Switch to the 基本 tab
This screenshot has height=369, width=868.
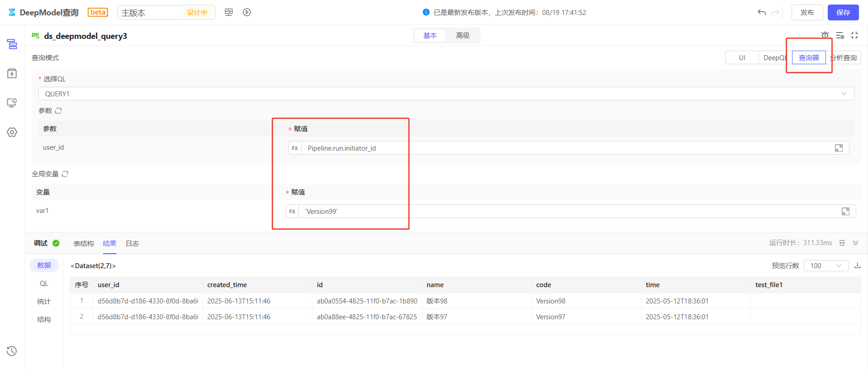430,35
